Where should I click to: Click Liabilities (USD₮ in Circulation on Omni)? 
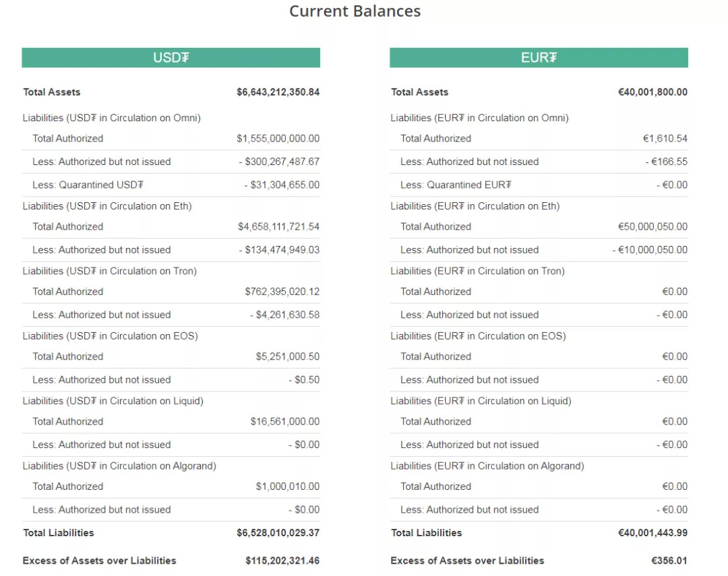pyautogui.click(x=112, y=118)
